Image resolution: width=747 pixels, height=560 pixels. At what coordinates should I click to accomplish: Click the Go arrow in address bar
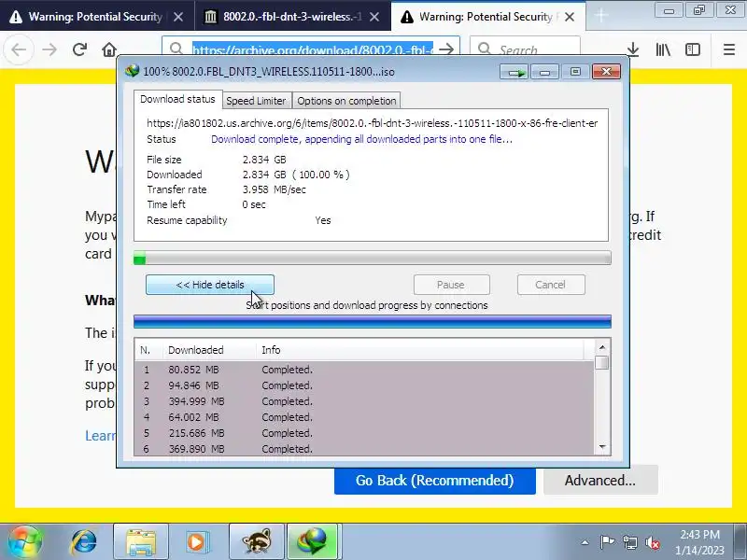pos(446,49)
